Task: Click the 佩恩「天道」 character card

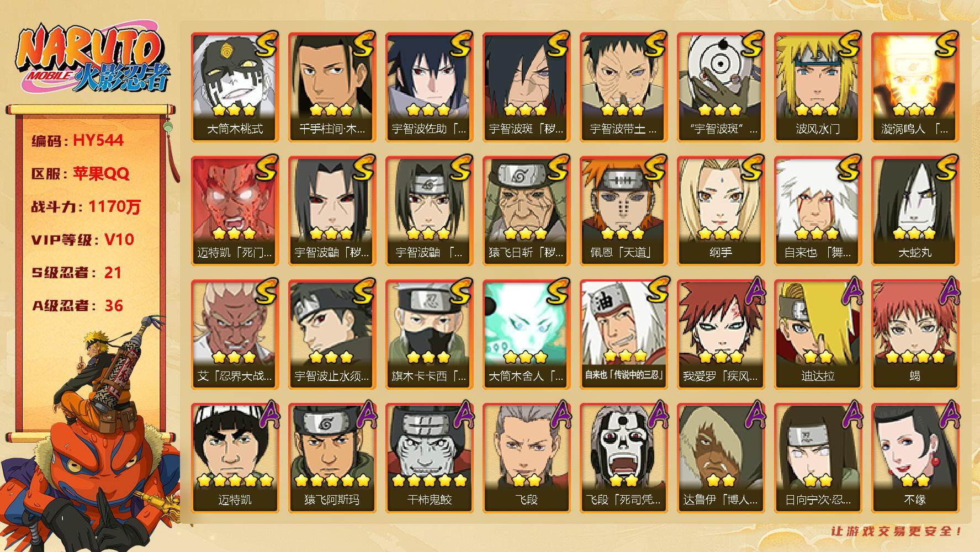Action: click(x=623, y=210)
